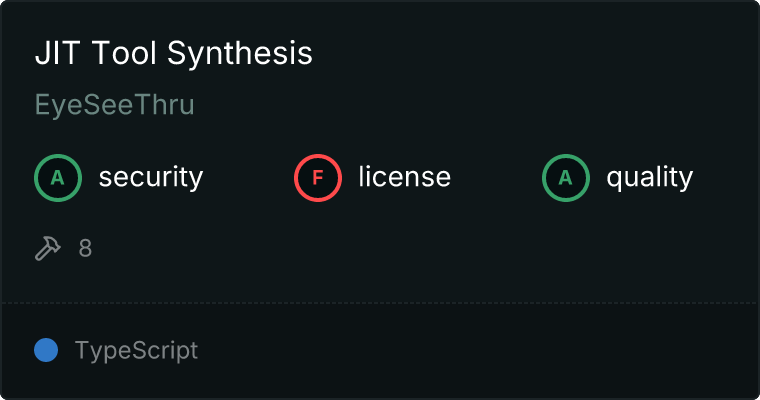Click the letter F inside the license circle
This screenshot has height=400, width=760.
pyautogui.click(x=318, y=178)
